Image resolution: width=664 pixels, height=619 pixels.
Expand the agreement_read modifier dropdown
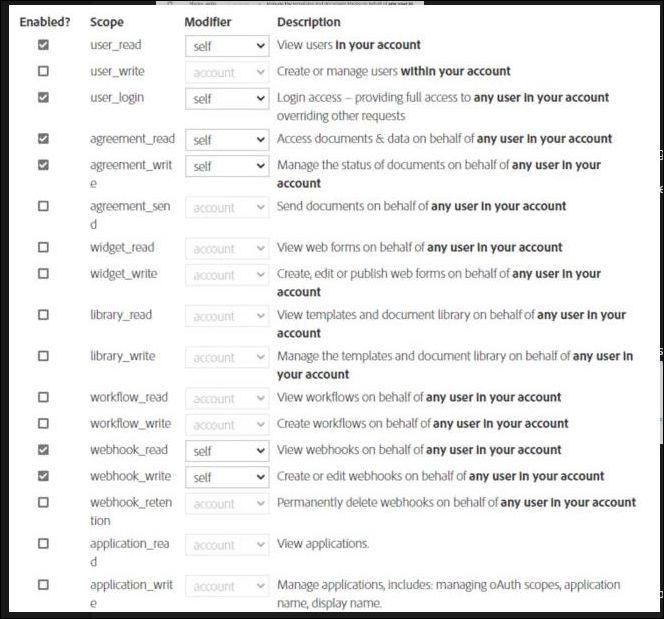click(x=227, y=140)
